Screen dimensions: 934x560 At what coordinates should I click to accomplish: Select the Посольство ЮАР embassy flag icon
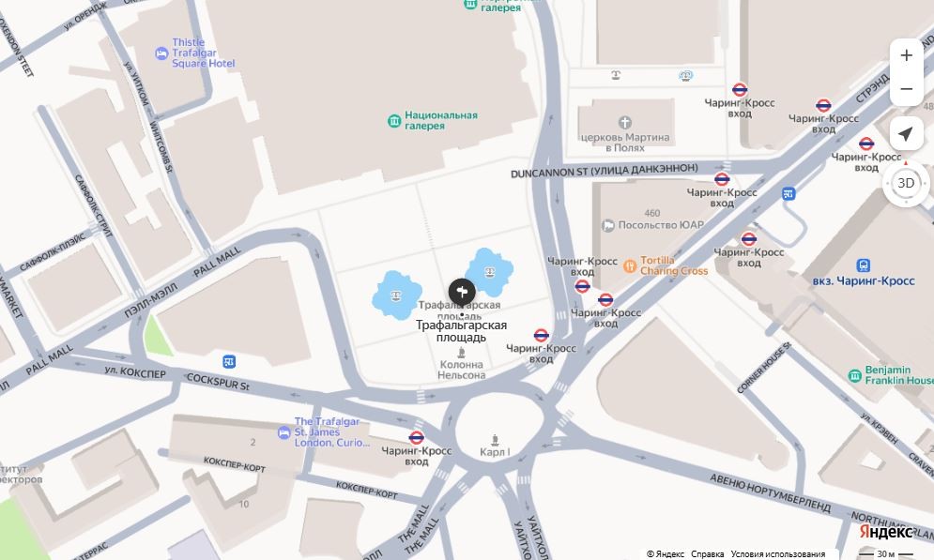click(x=608, y=225)
